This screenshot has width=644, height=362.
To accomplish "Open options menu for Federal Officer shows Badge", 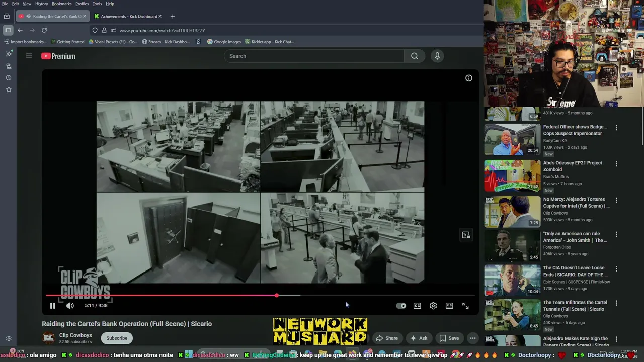I will [x=616, y=128].
